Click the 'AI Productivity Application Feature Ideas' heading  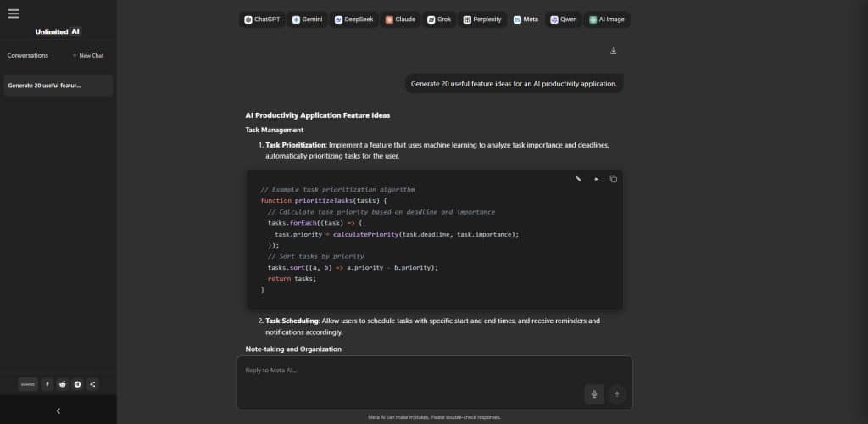tap(318, 115)
